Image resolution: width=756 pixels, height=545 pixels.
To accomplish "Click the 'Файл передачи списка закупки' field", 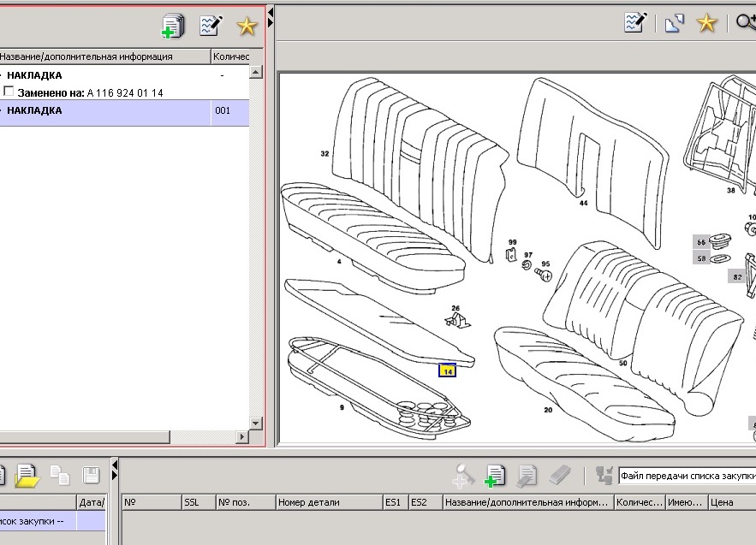I will pos(687,476).
